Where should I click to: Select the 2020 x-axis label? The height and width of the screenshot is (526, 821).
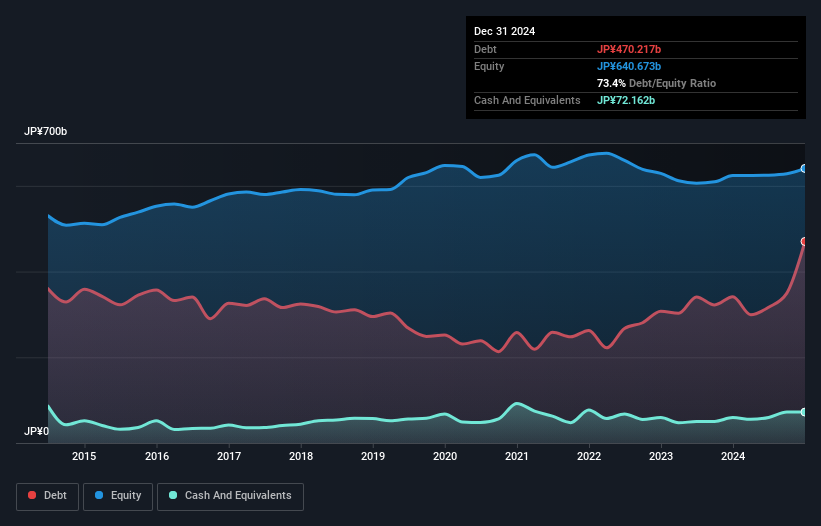click(x=445, y=456)
